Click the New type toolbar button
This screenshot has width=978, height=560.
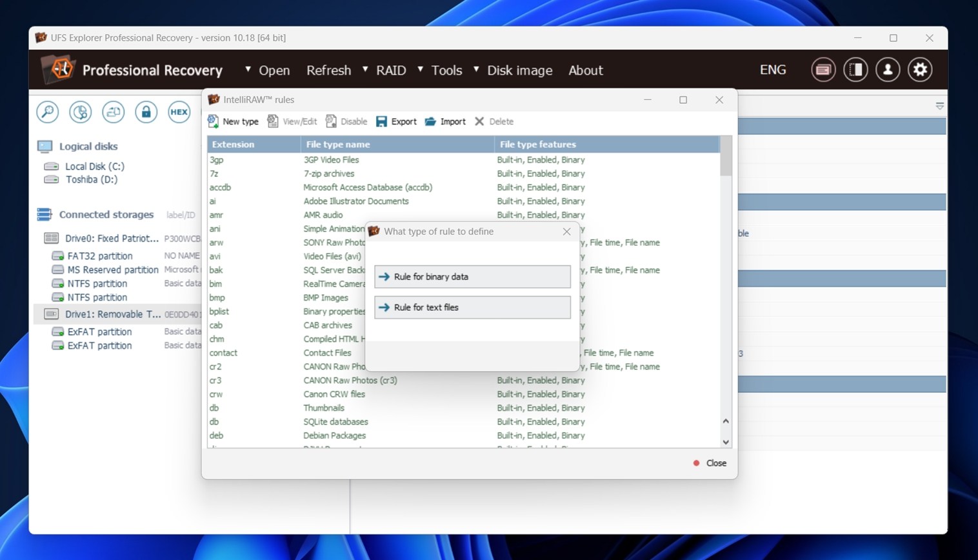[x=234, y=121]
